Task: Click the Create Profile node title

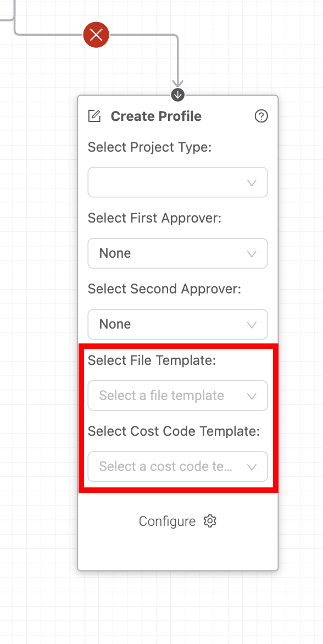Action: (156, 116)
